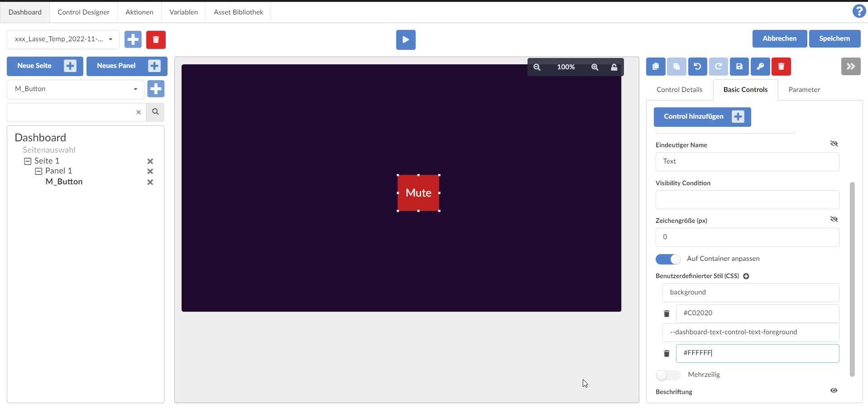Add a new dashboard with plus icon
This screenshot has height=409, width=868.
pos(133,39)
